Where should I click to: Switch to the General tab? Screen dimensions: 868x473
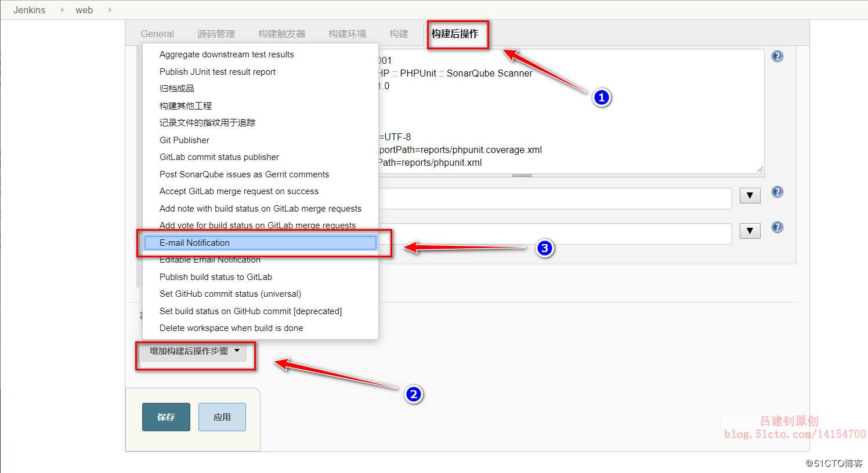[157, 34]
